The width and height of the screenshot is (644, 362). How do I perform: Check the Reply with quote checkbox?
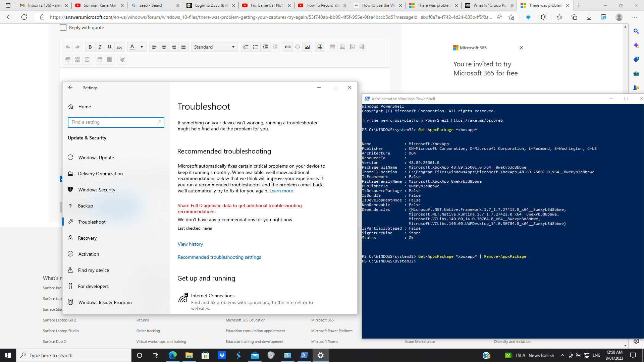click(63, 28)
